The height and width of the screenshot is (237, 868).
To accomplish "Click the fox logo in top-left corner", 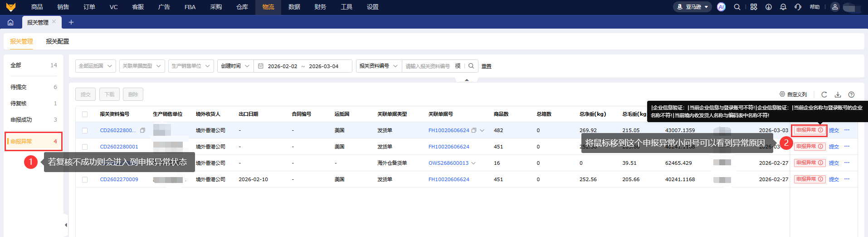I will click(x=11, y=7).
